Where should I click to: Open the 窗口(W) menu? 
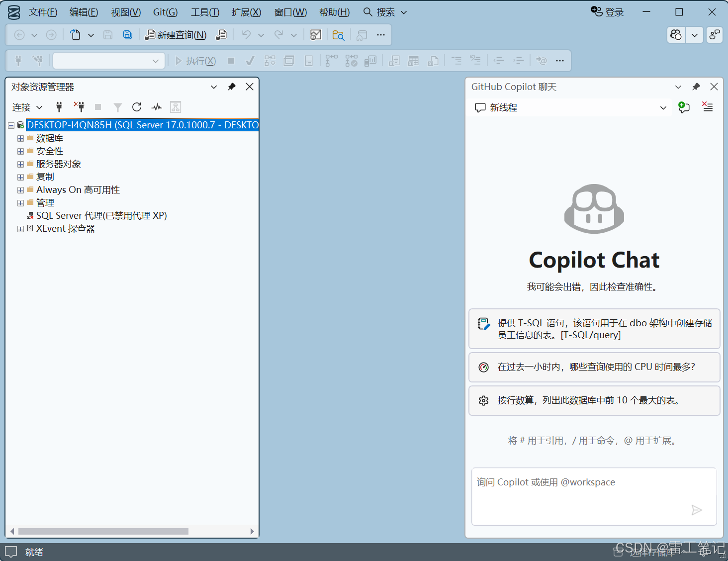pyautogui.click(x=290, y=12)
